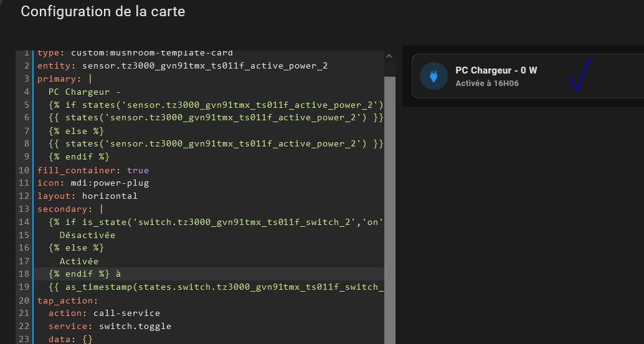The image size is (644, 344).
Task: Click the 'service: switch.toggle' line
Action: click(110, 327)
